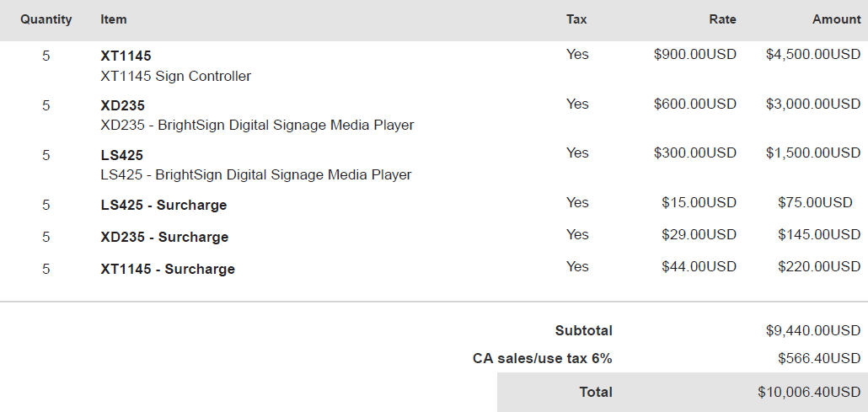The image size is (868, 412).
Task: Click the LS425 - Surcharge line item
Action: (x=163, y=205)
